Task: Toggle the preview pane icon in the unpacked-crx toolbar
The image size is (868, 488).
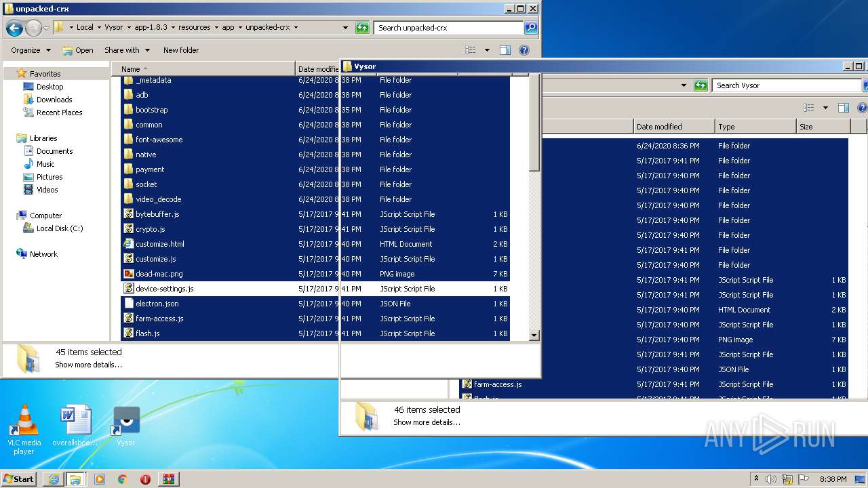Action: (505, 50)
